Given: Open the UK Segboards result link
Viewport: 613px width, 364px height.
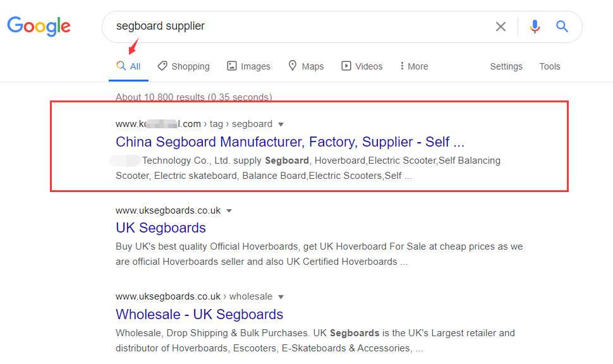Looking at the screenshot, I should (161, 227).
